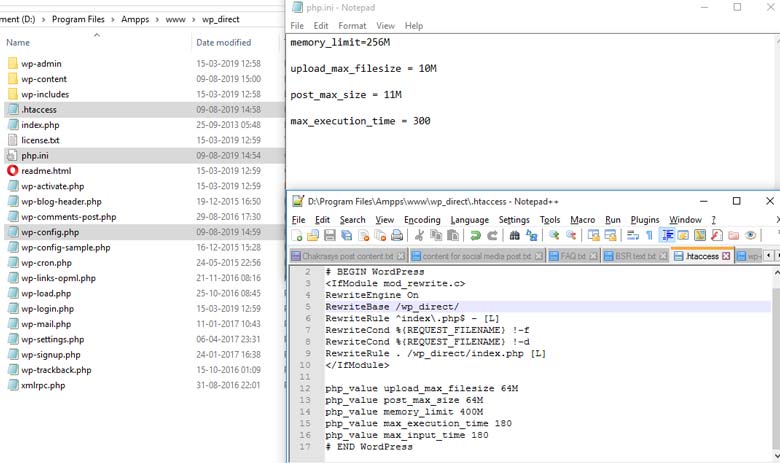Open the Replace tool icon in Notepad++
Viewport: 780px width, 463px height.
coord(532,235)
